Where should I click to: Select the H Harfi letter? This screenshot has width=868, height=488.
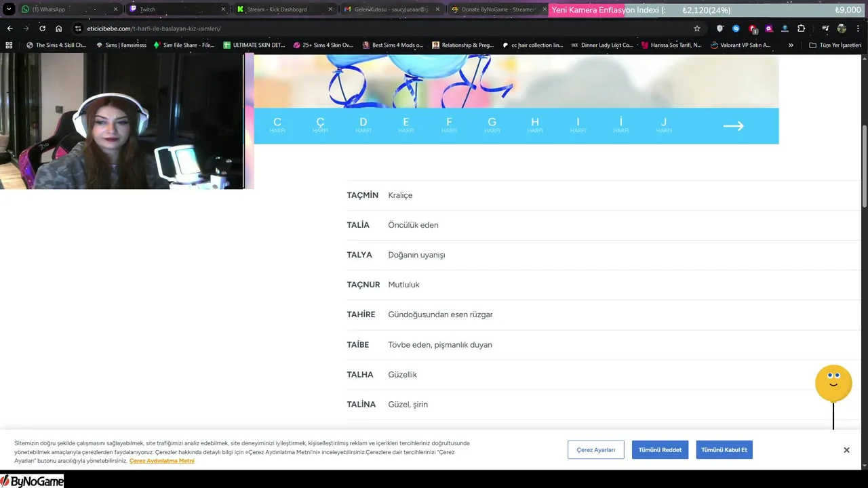pyautogui.click(x=535, y=125)
